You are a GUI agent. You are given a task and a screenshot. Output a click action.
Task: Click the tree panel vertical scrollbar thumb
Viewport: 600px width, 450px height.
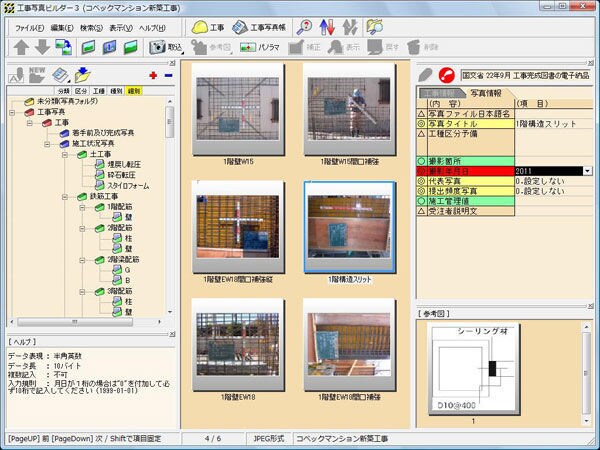pos(169,122)
